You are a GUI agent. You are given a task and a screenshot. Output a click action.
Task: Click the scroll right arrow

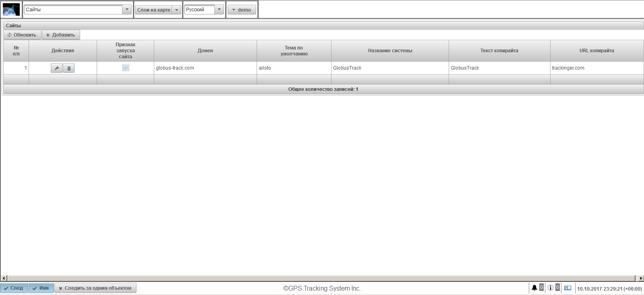click(641, 278)
